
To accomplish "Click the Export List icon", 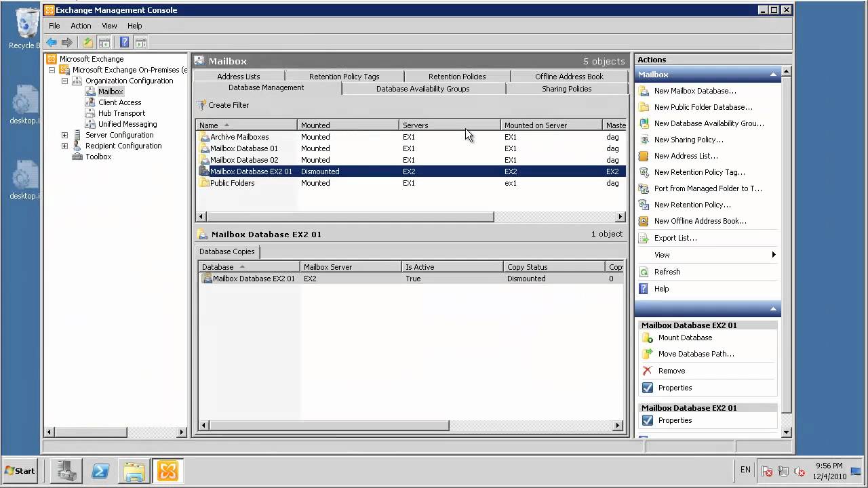I will point(644,238).
